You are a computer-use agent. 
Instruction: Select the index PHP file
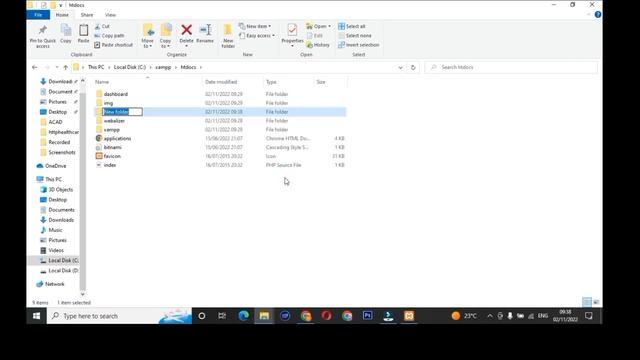(109, 165)
